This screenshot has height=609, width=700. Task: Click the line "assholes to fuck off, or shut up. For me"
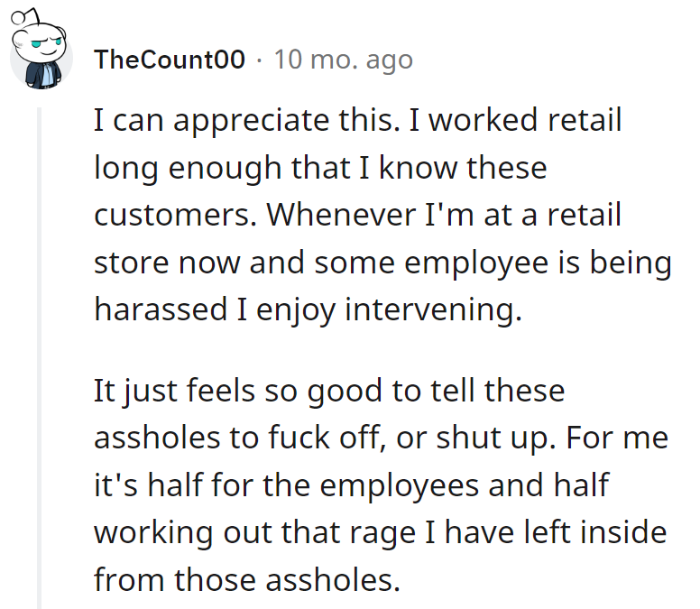point(381,438)
